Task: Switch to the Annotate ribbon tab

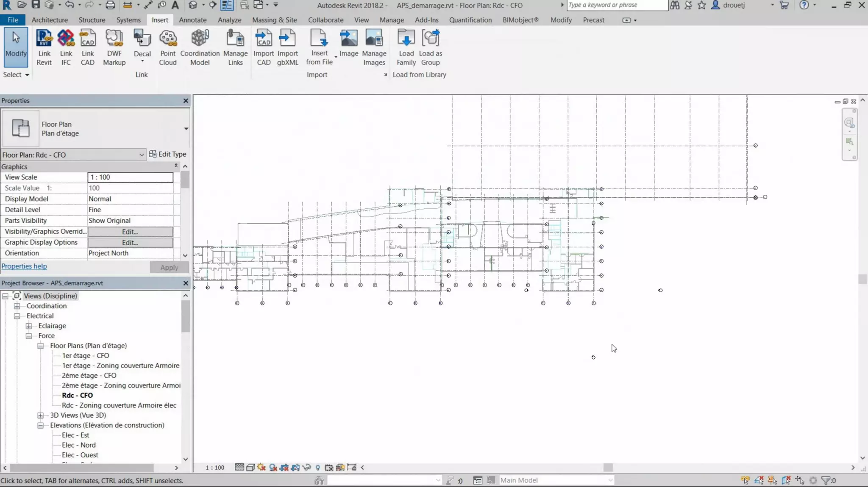Action: (x=193, y=20)
